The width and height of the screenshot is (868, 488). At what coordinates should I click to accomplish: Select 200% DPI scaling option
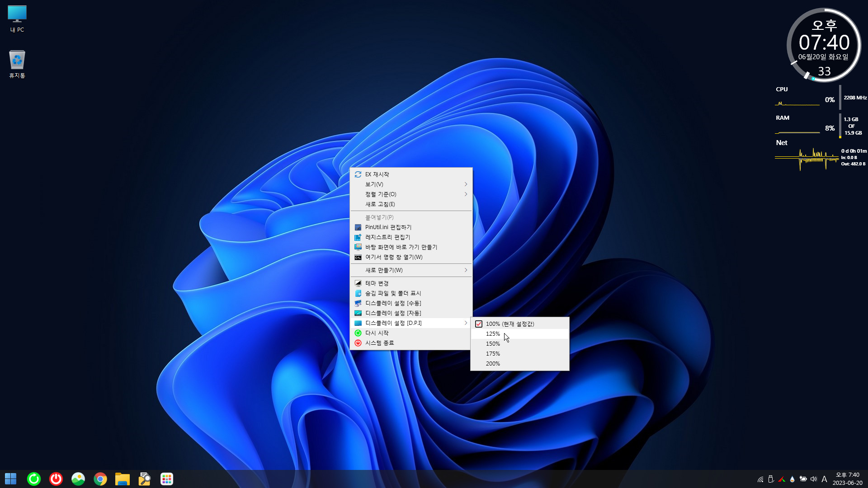(x=520, y=364)
